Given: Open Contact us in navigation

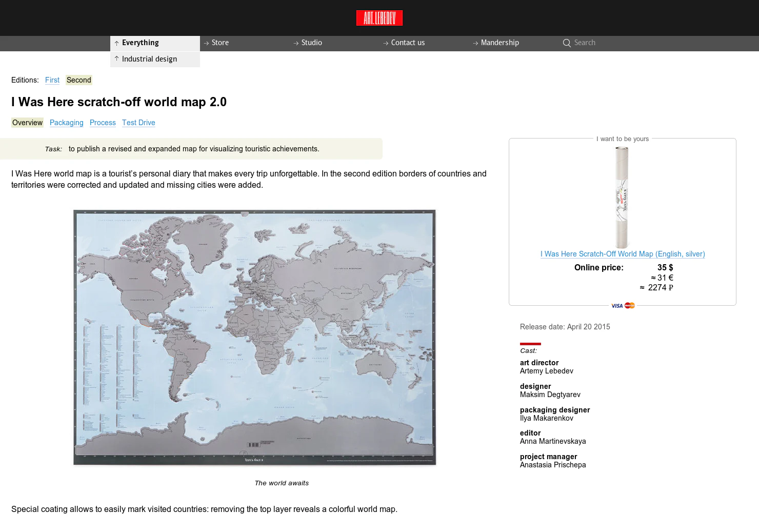Looking at the screenshot, I should pyautogui.click(x=408, y=43).
